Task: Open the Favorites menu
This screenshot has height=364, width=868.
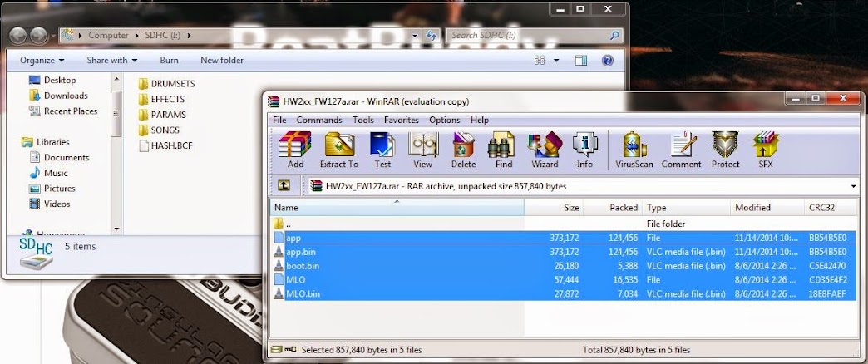Action: (x=402, y=120)
